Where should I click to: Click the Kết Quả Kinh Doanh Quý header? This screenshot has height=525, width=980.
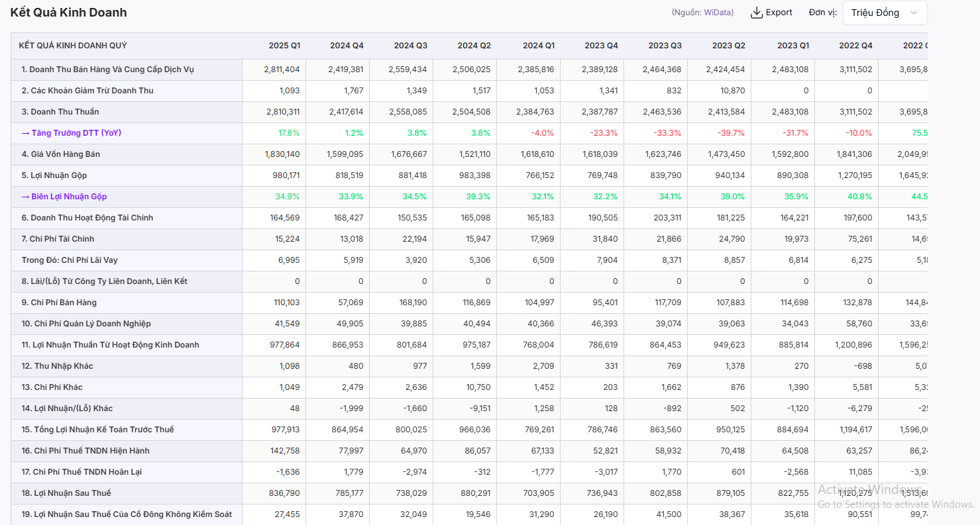(x=73, y=46)
